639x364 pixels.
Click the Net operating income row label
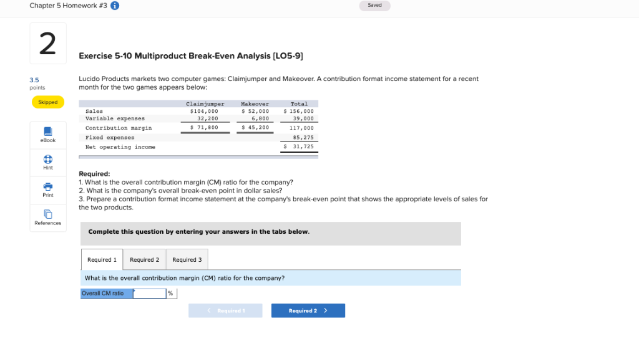(120, 147)
